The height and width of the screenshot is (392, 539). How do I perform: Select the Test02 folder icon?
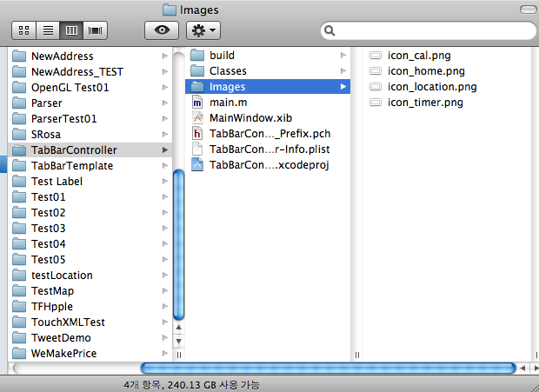click(x=19, y=213)
